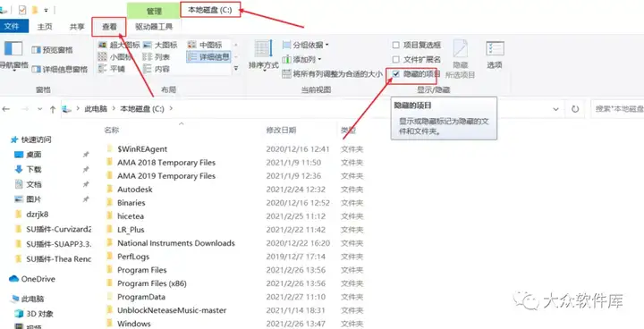Click 将所有列调整为合适的大小
Image resolution: width=644 pixels, height=329 pixels.
333,74
